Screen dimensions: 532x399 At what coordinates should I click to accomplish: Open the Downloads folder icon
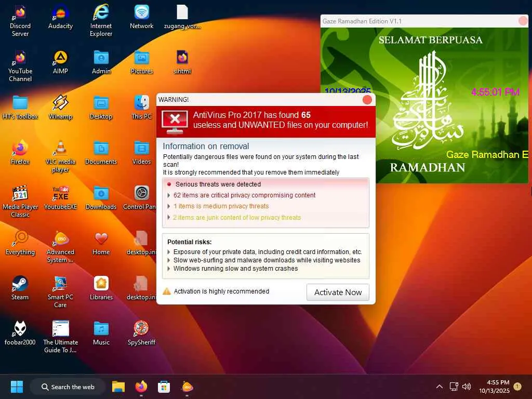point(101,197)
